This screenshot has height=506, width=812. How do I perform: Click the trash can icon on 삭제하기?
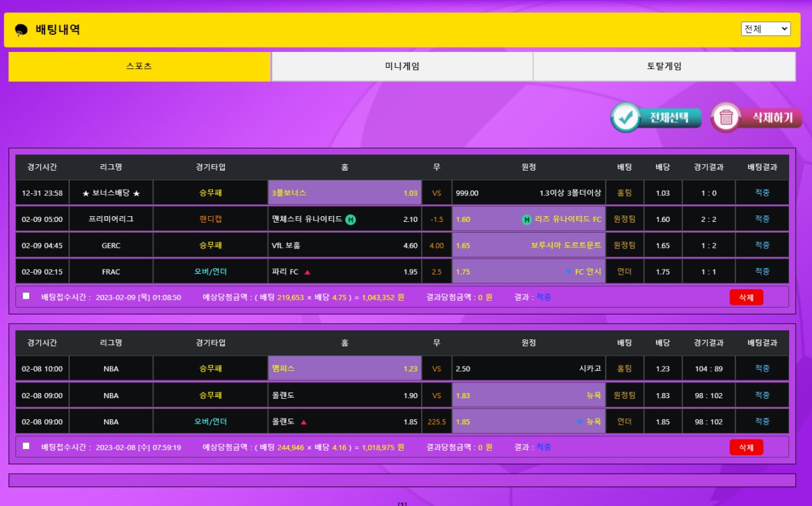pyautogui.click(x=726, y=117)
